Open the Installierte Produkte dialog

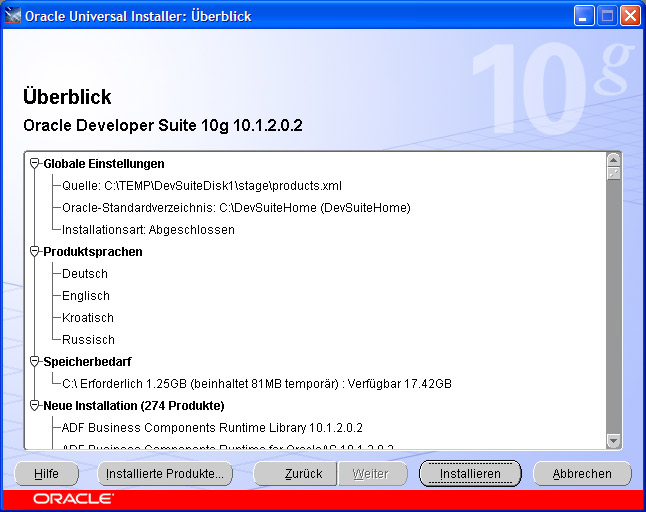coord(165,474)
